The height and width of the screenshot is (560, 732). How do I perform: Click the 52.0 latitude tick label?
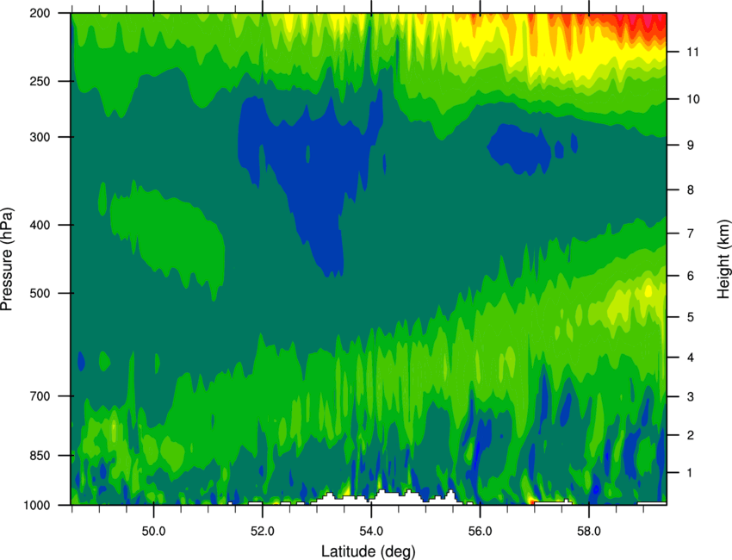pos(263,532)
